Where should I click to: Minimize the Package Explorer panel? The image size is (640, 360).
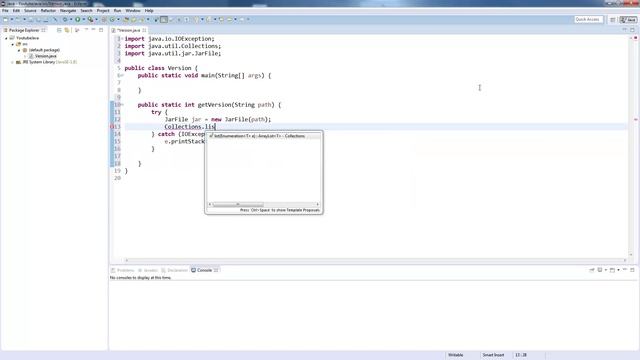click(x=93, y=30)
